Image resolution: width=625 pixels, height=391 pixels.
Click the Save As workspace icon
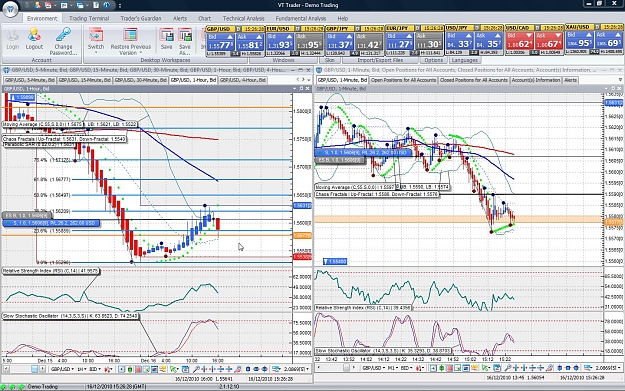(185, 41)
